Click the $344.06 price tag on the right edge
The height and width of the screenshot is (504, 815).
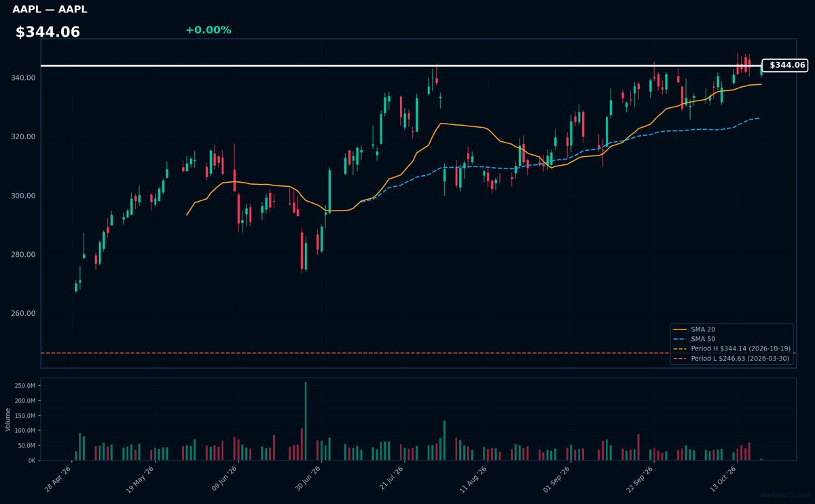784,65
